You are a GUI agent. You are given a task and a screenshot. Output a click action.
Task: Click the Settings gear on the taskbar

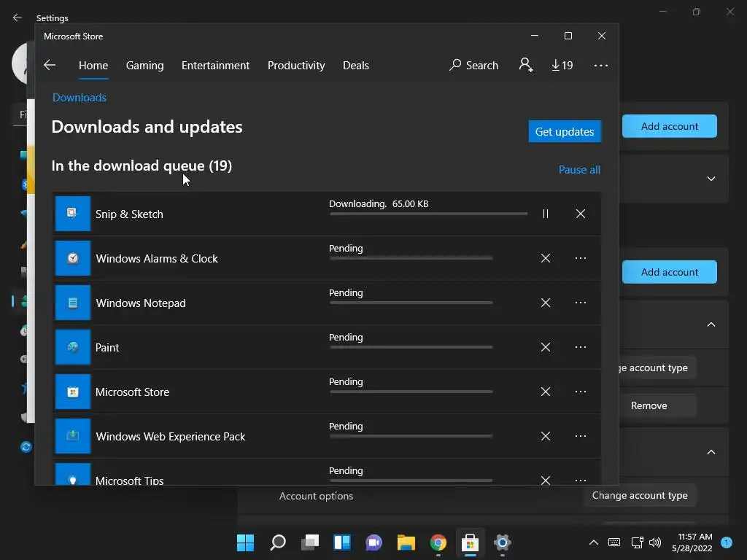coord(502,542)
